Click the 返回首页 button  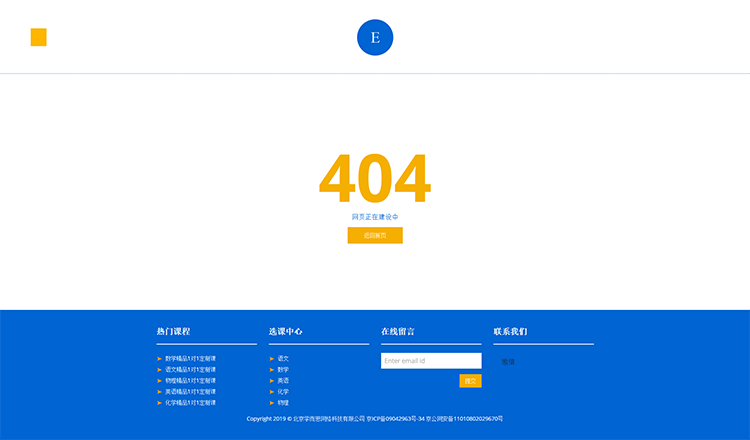click(x=375, y=235)
